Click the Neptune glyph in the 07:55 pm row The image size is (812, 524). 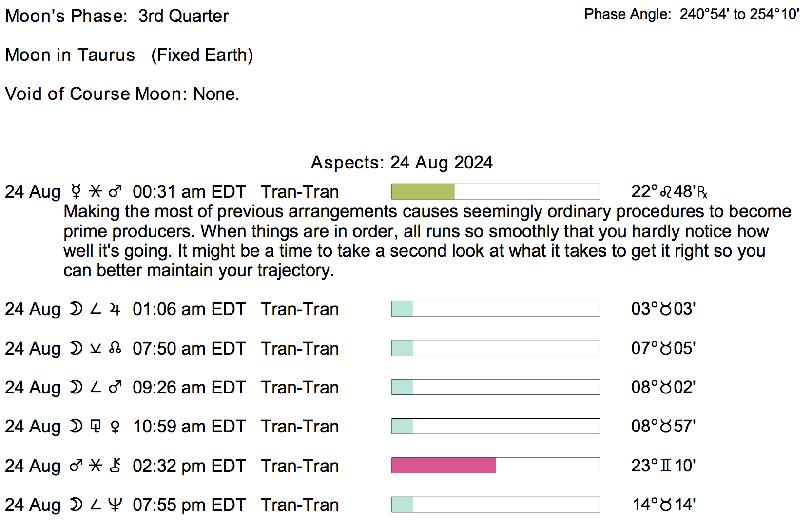[x=115, y=505]
